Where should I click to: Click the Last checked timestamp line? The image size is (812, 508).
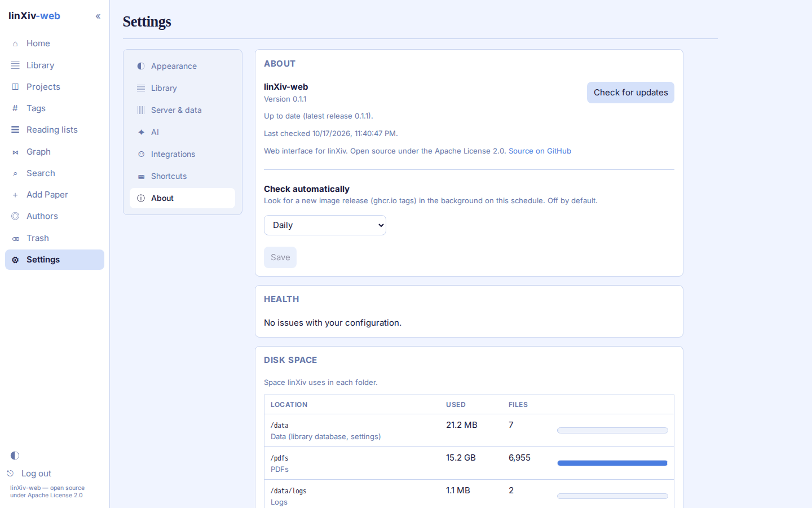point(331,134)
